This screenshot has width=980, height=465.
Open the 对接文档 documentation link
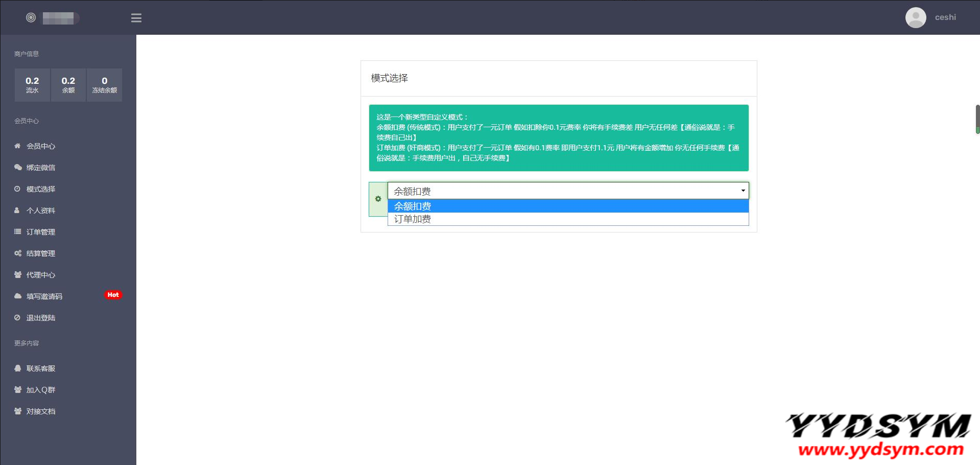[x=41, y=411]
